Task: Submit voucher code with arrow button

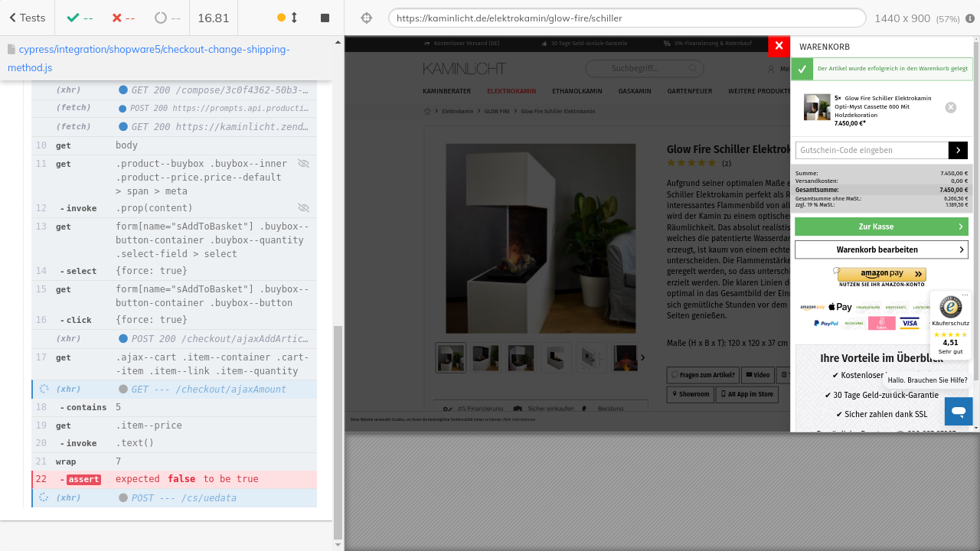Action: [x=958, y=150]
